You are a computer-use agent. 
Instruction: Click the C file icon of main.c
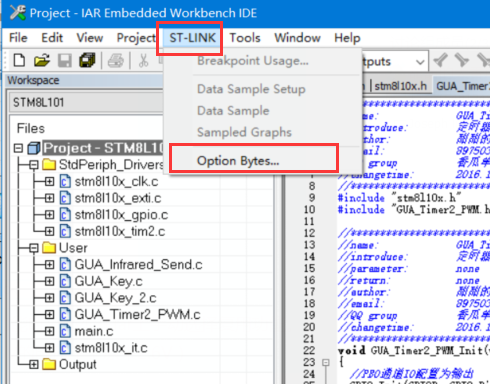click(x=65, y=331)
